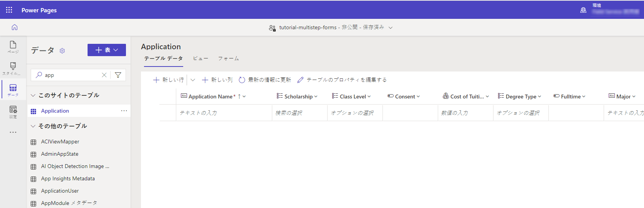Click the environment globe icon
The width and height of the screenshot is (644, 208).
(583, 10)
